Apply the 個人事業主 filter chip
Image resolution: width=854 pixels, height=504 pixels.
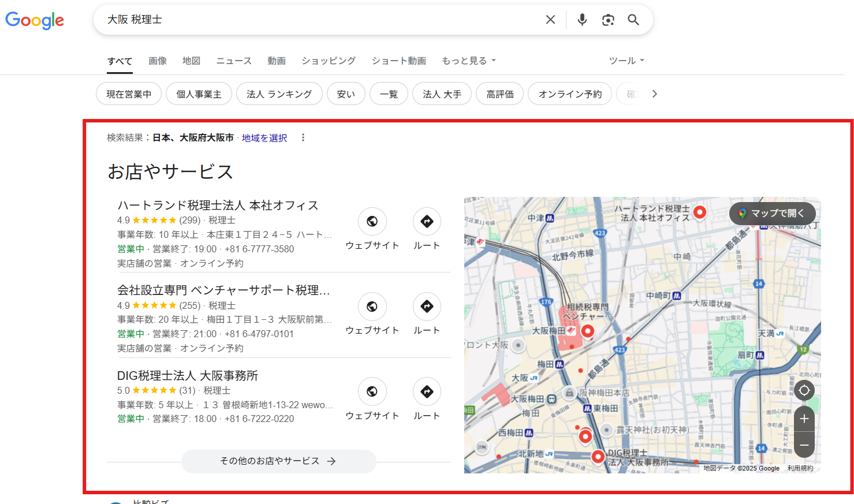pos(199,94)
